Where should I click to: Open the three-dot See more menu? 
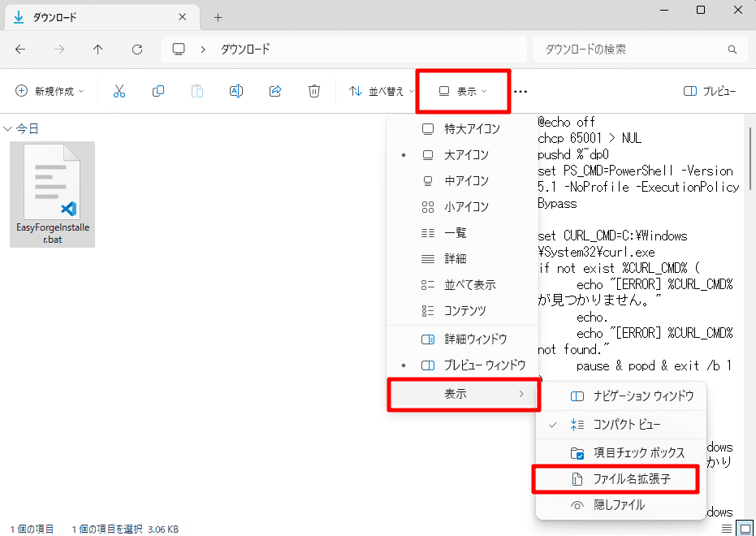[521, 92]
